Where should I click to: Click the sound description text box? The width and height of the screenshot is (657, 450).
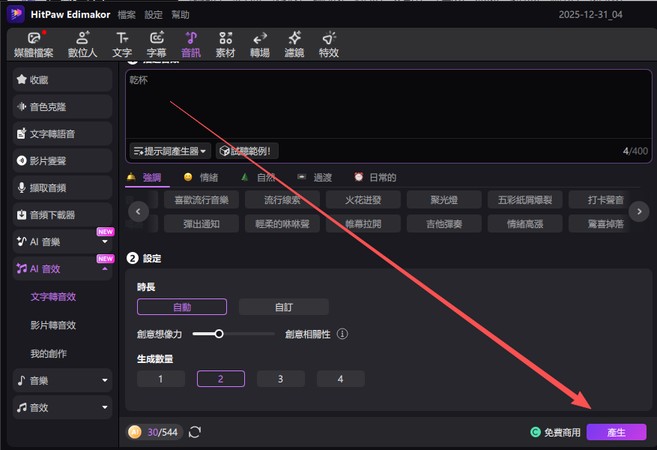[x=388, y=106]
